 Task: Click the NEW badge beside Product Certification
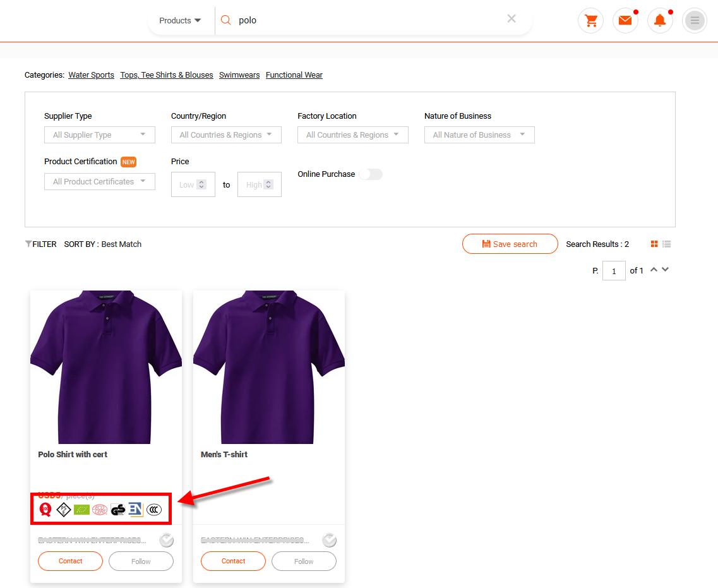(128, 162)
